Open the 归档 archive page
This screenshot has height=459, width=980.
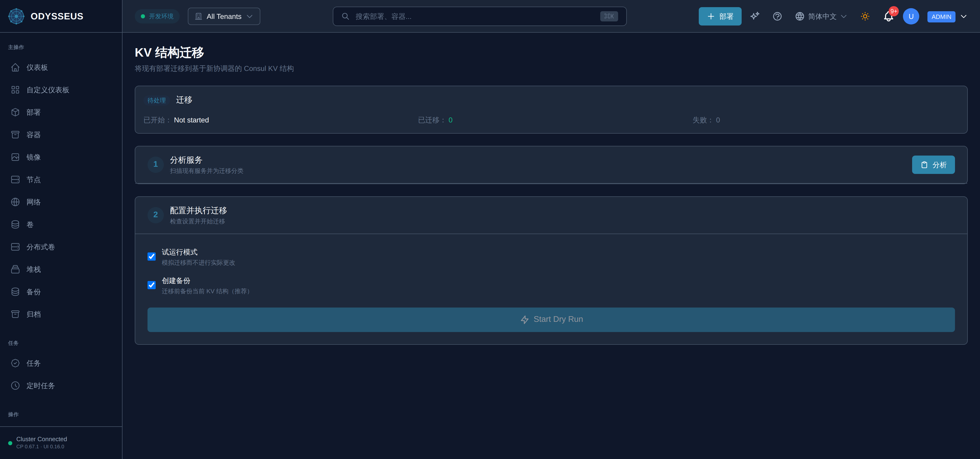(x=61, y=314)
